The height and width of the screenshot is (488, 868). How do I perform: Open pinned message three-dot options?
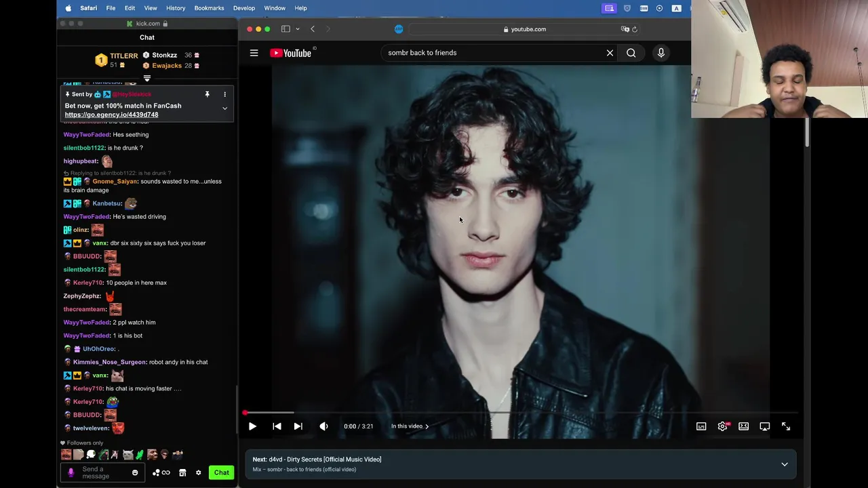click(x=224, y=94)
